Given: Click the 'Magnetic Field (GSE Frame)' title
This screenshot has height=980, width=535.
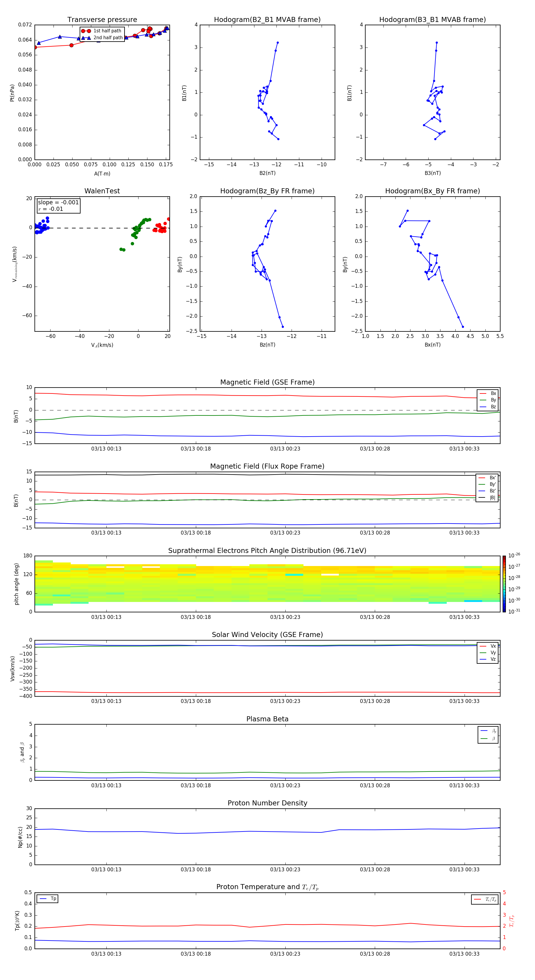Looking at the screenshot, I should tap(267, 382).
